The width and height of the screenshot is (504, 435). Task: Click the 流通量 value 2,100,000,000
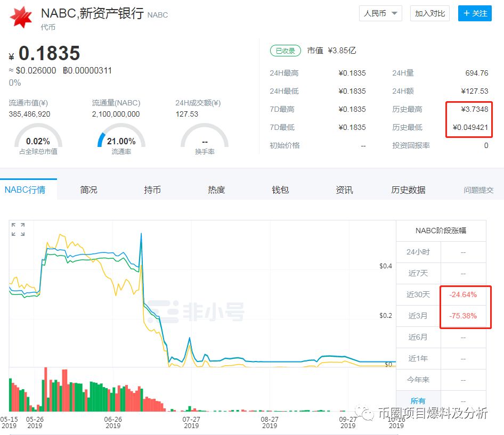pos(116,114)
